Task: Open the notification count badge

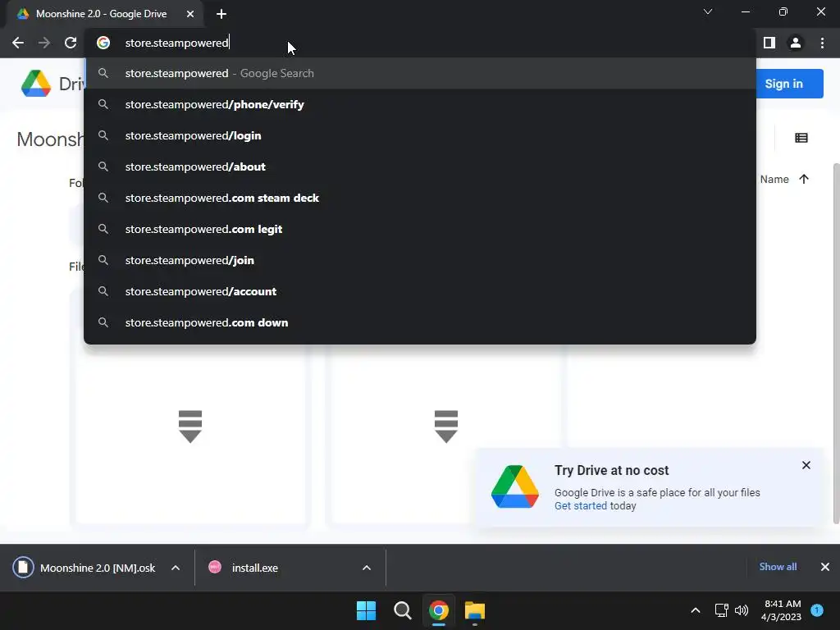Action: click(x=817, y=610)
